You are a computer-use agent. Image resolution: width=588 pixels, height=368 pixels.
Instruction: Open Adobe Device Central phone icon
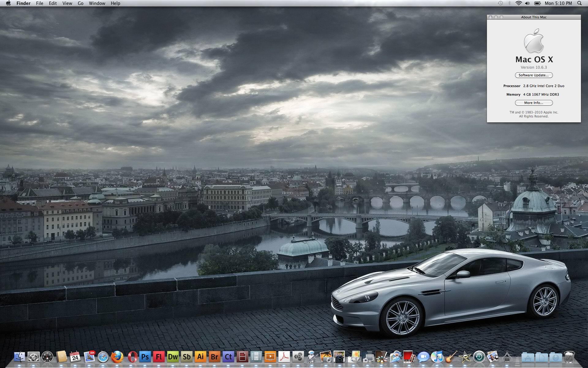(x=256, y=357)
